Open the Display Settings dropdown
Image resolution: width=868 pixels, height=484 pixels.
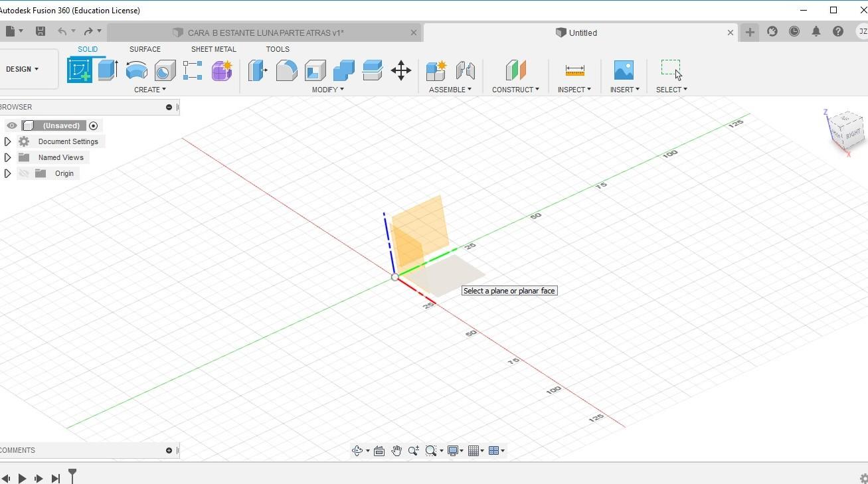click(456, 451)
